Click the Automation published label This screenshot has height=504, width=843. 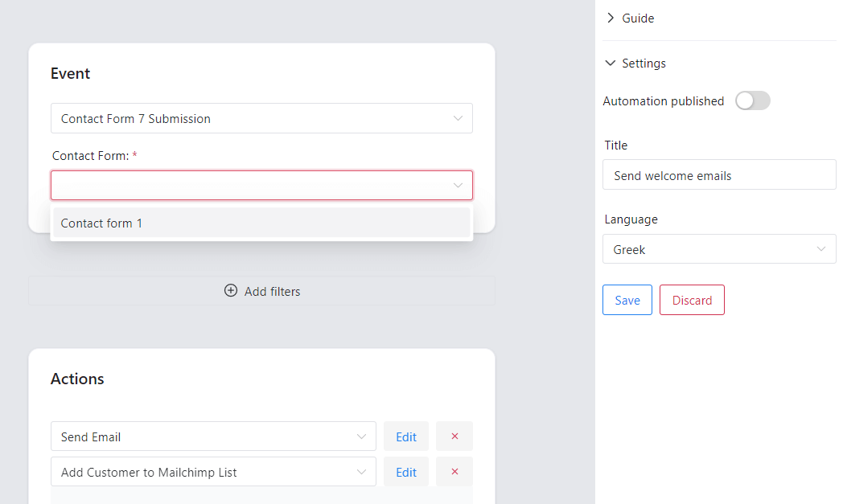click(x=664, y=101)
